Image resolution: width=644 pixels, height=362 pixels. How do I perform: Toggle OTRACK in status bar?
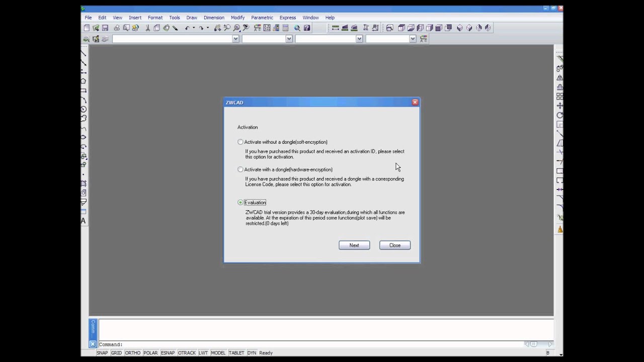(187, 353)
